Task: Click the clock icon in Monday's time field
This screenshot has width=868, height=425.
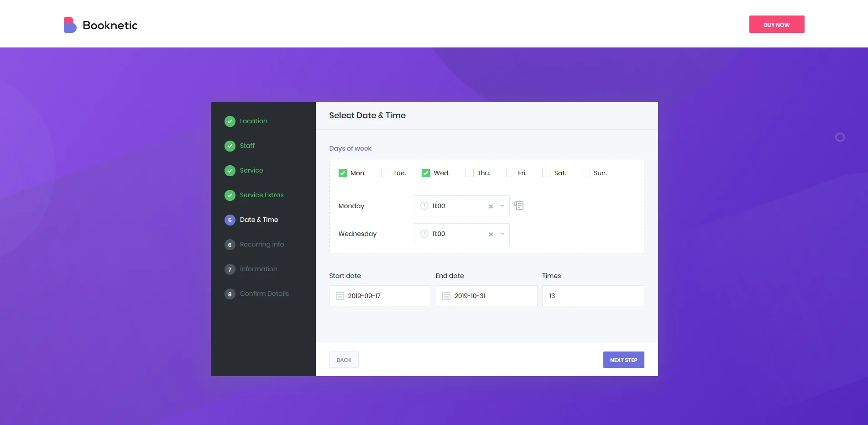Action: click(424, 206)
